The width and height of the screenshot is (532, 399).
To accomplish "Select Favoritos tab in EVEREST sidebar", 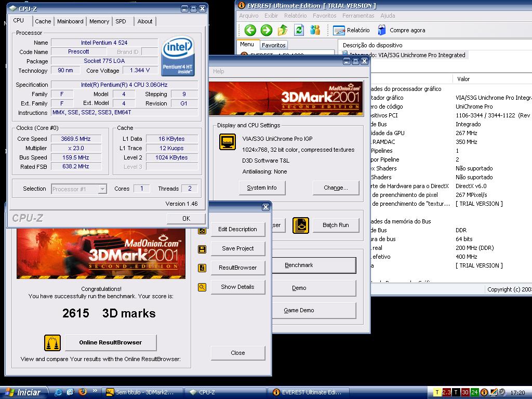I will point(273,45).
